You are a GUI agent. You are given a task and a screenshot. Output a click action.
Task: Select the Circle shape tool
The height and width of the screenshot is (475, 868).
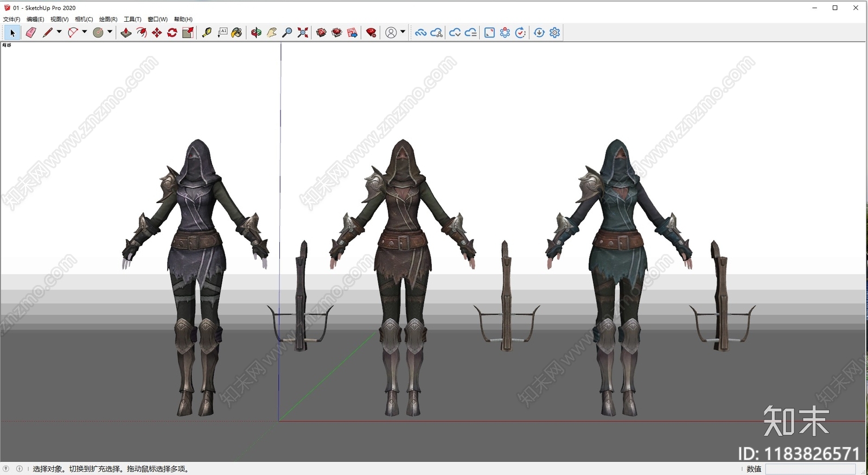pos(98,33)
